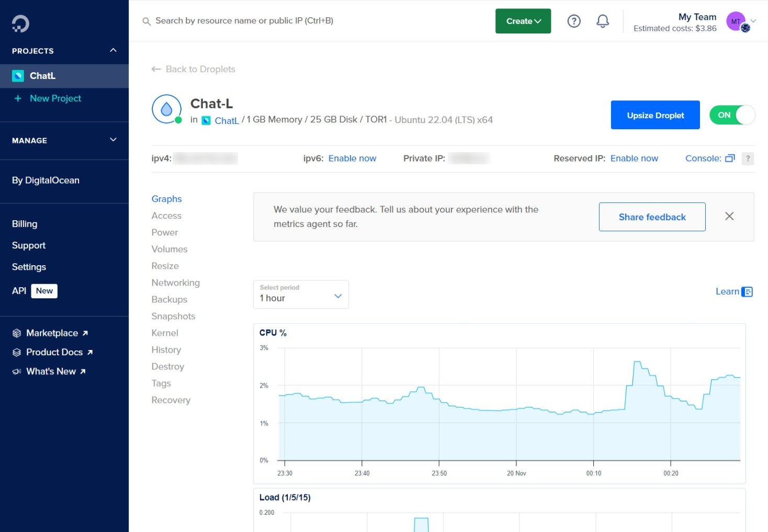This screenshot has height=532, width=768.
Task: Open the Snapshots tab
Action: 173,316
